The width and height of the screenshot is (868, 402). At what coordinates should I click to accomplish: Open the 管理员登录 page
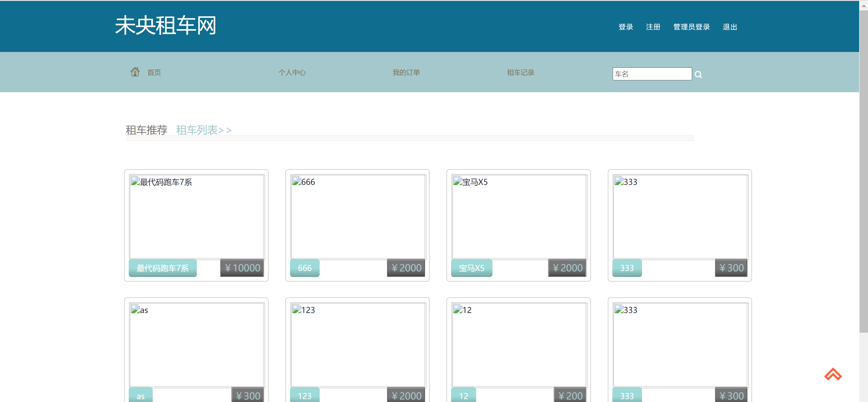[691, 27]
